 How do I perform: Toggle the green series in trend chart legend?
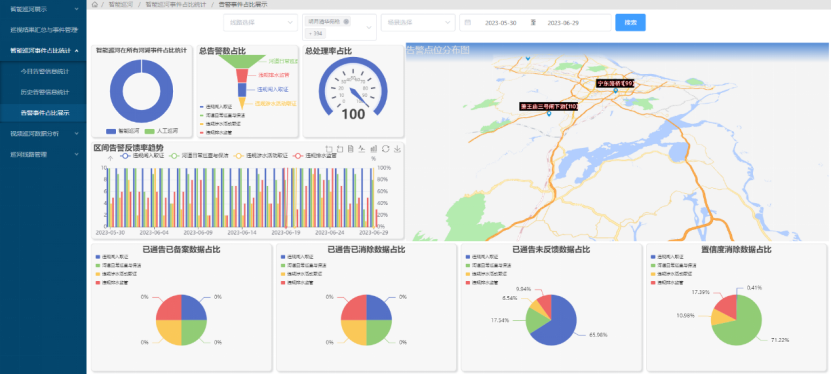coord(198,156)
